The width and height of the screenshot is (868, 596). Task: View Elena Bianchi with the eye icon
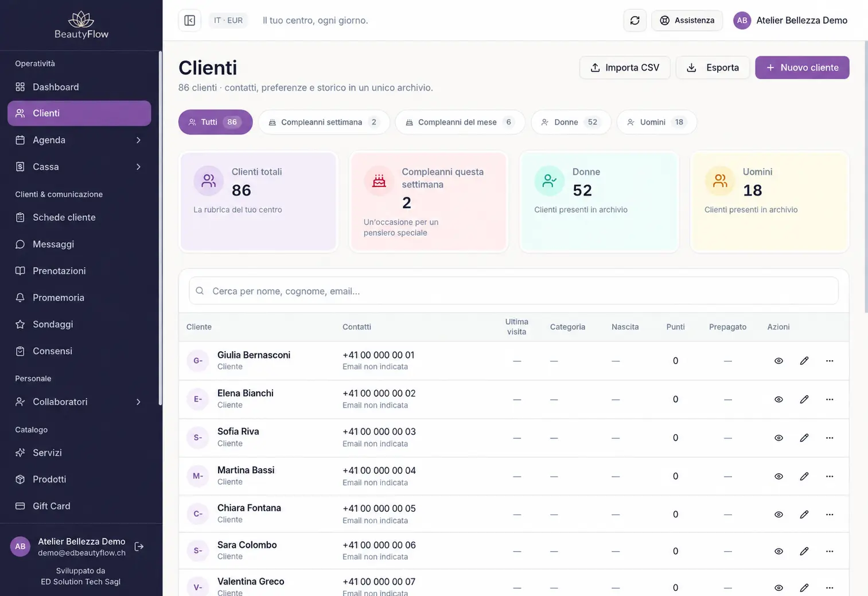pyautogui.click(x=779, y=399)
